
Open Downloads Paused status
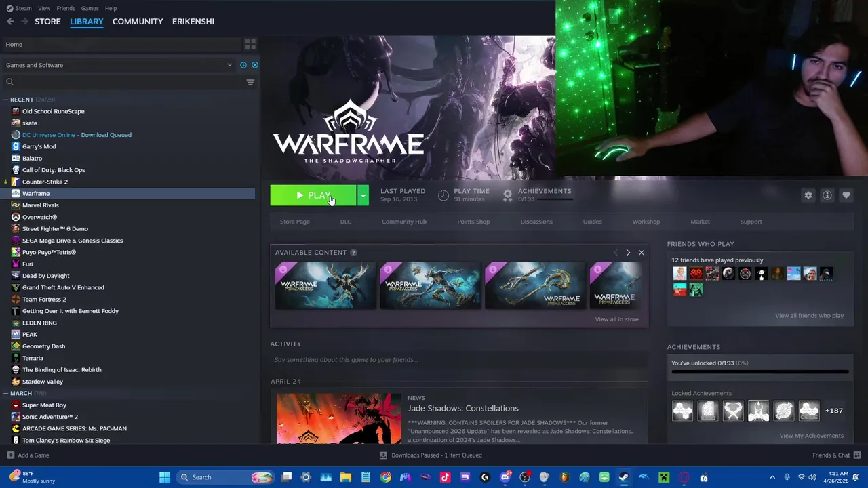coord(431,455)
